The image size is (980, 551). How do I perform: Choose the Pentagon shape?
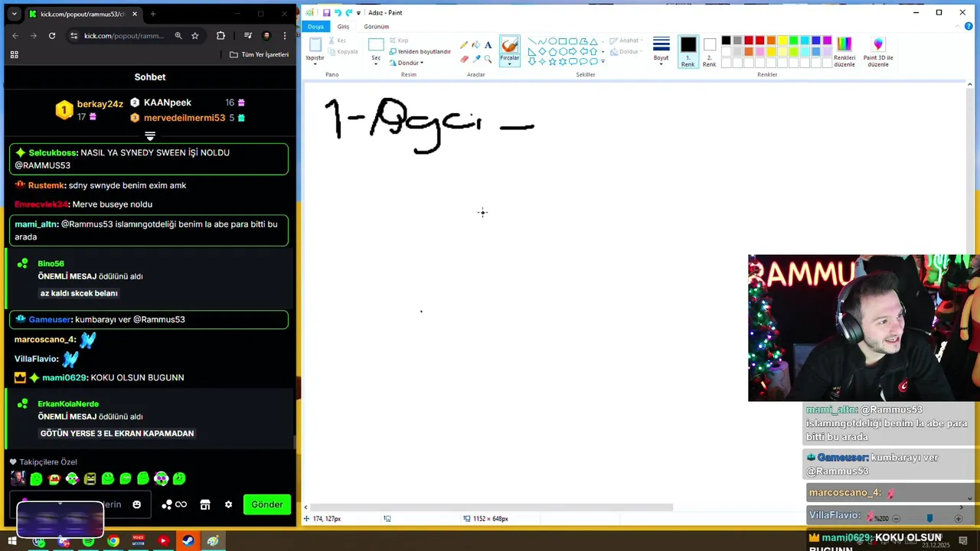pos(552,52)
